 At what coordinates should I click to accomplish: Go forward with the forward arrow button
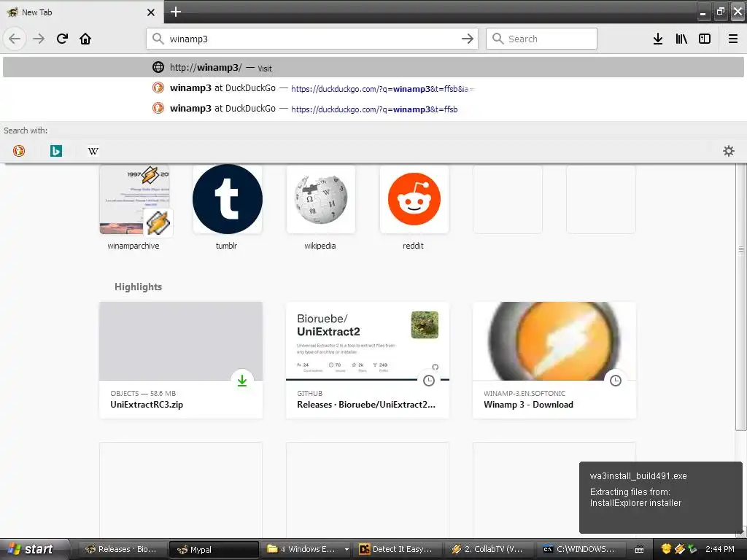(x=39, y=39)
